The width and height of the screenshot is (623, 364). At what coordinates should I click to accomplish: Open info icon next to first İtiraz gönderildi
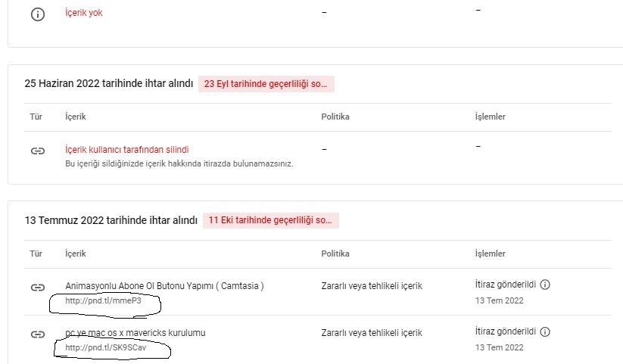[545, 285]
